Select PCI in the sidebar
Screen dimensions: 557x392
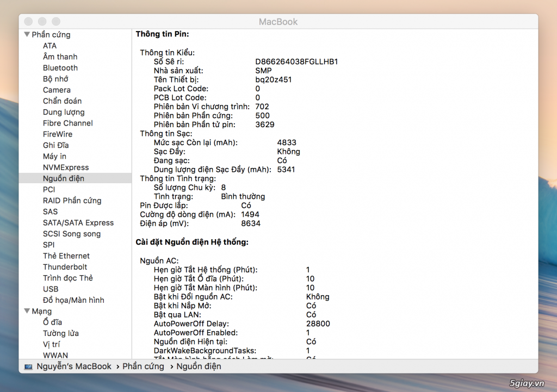pos(49,190)
